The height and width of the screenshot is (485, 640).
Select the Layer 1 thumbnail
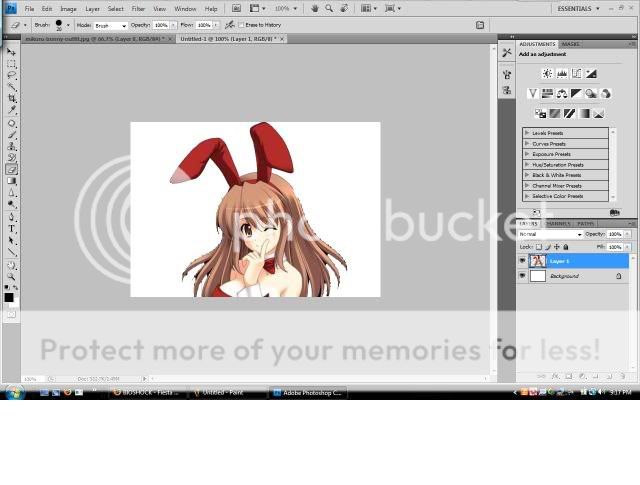point(537,261)
